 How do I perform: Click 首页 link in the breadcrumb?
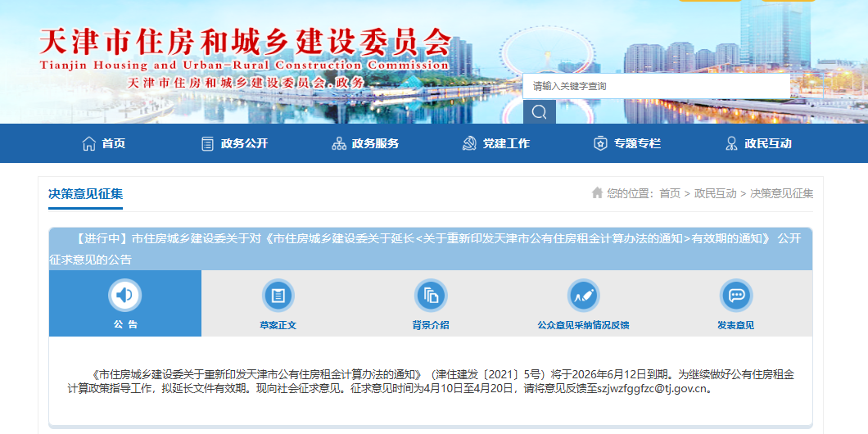point(669,193)
